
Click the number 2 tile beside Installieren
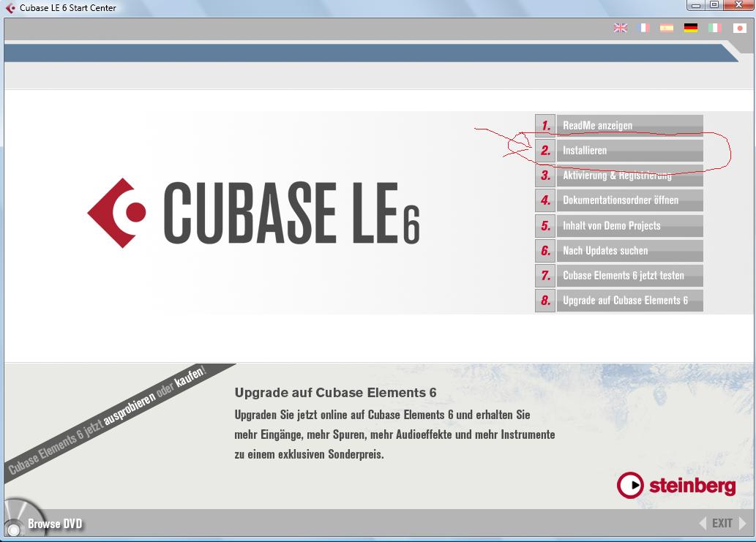(545, 151)
